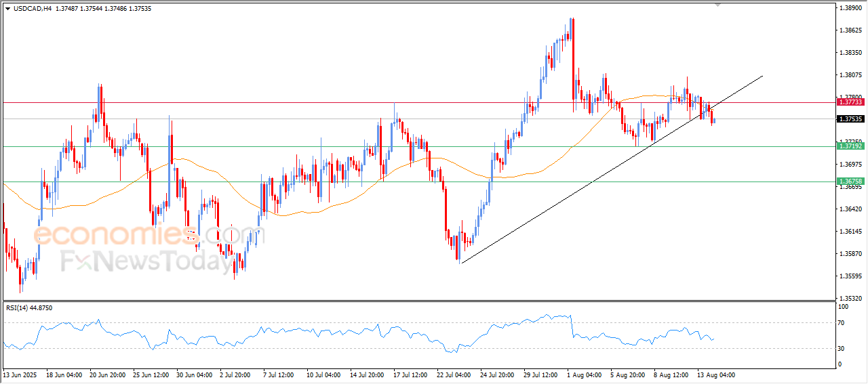Click the 18 Jun 04:00 time label

coord(64,375)
